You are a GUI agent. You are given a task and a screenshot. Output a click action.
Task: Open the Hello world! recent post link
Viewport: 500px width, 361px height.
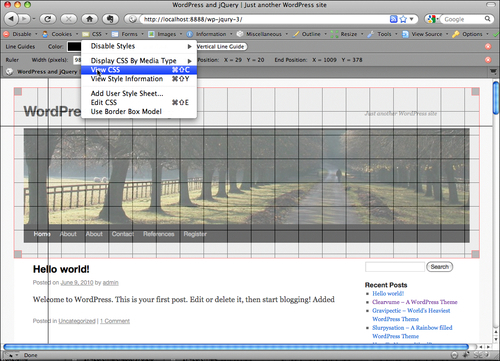[x=388, y=294]
